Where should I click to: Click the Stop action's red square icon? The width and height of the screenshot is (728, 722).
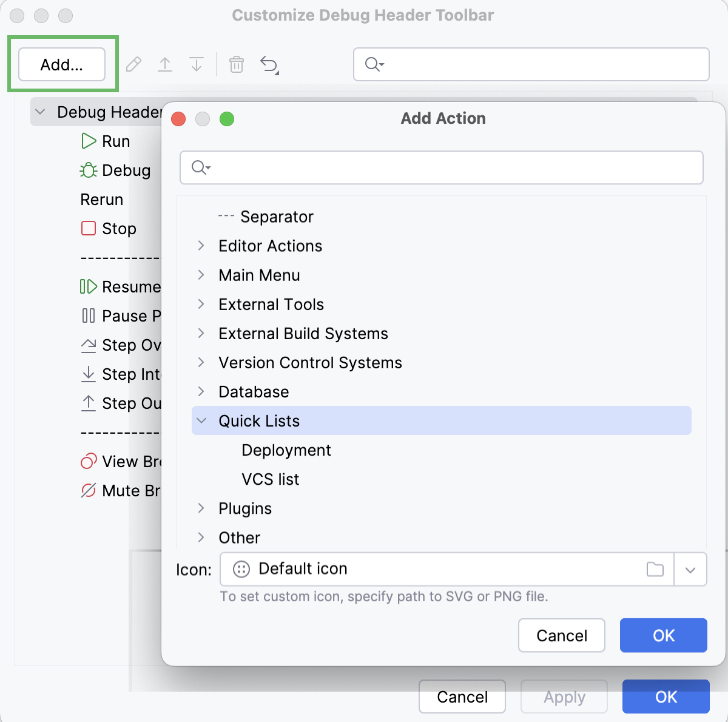88,228
